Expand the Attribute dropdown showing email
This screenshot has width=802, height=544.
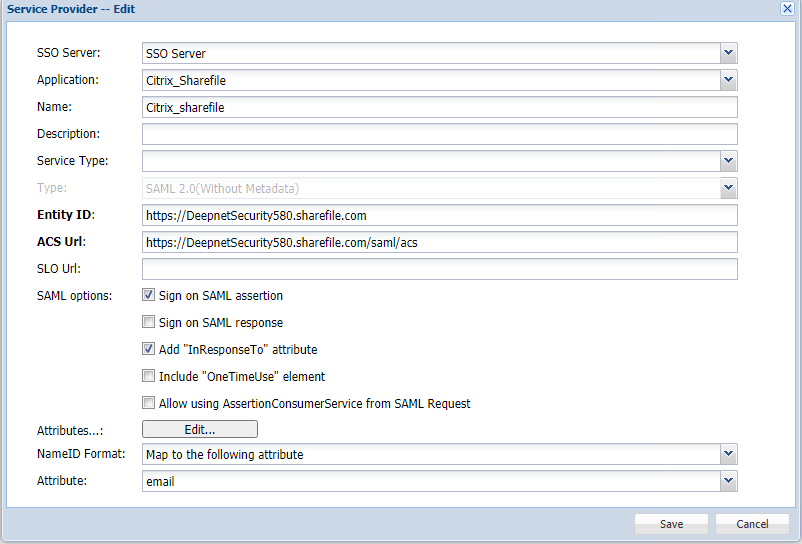[728, 482]
